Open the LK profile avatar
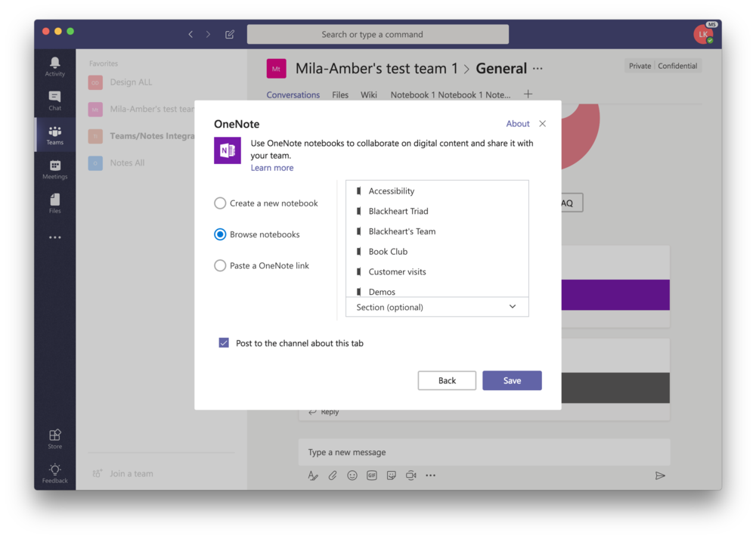The height and width of the screenshot is (539, 756). [x=703, y=34]
